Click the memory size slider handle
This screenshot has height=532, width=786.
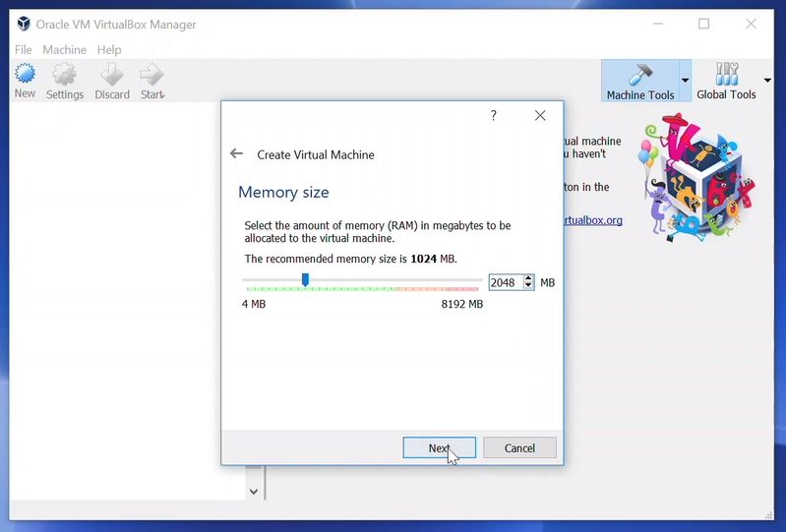tap(305, 279)
